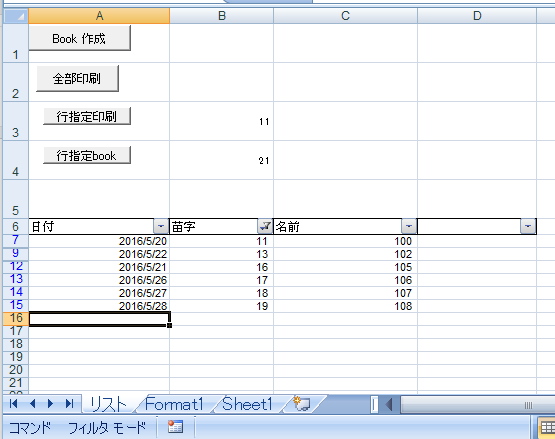This screenshot has height=439, width=555.
Task: Click the 全部印刷 button
Action: (x=77, y=78)
